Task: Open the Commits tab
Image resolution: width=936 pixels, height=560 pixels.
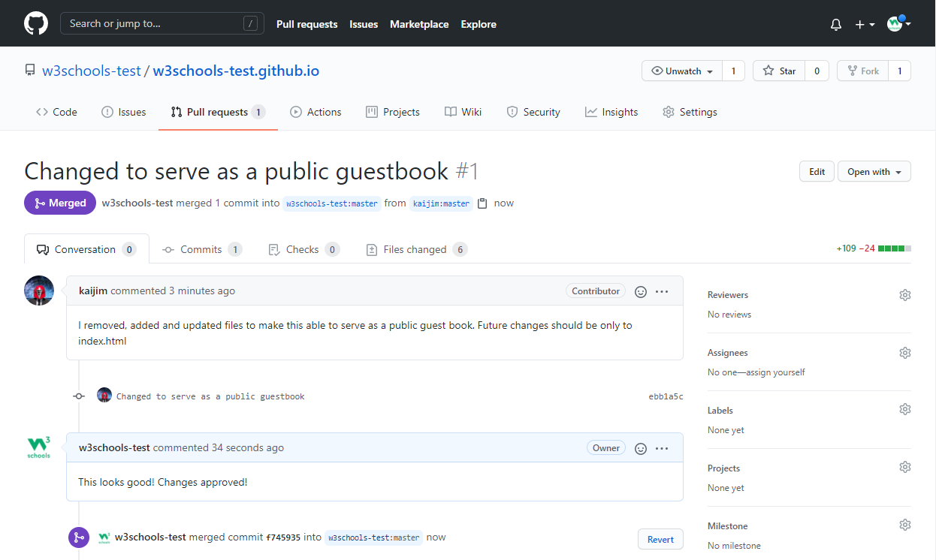Action: [201, 249]
